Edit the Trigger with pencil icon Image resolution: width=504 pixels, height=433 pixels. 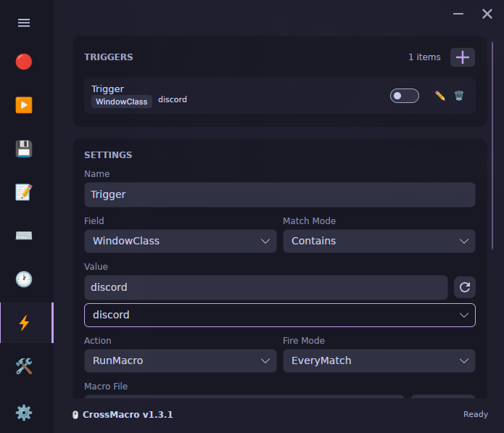point(439,96)
